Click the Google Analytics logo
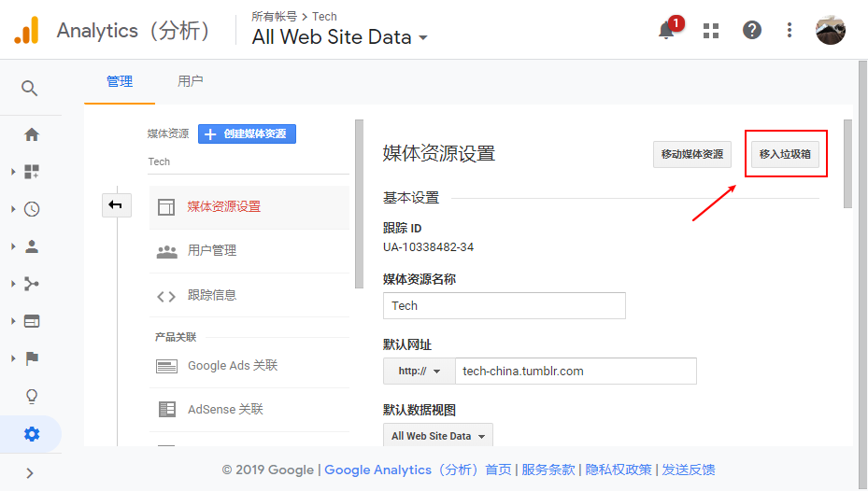Screen dimensions: 868x491 26,30
